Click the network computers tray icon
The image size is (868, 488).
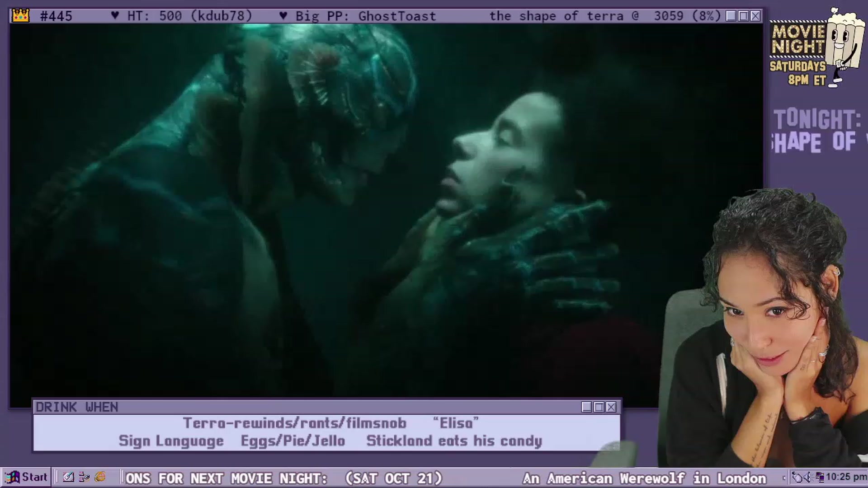tap(819, 477)
